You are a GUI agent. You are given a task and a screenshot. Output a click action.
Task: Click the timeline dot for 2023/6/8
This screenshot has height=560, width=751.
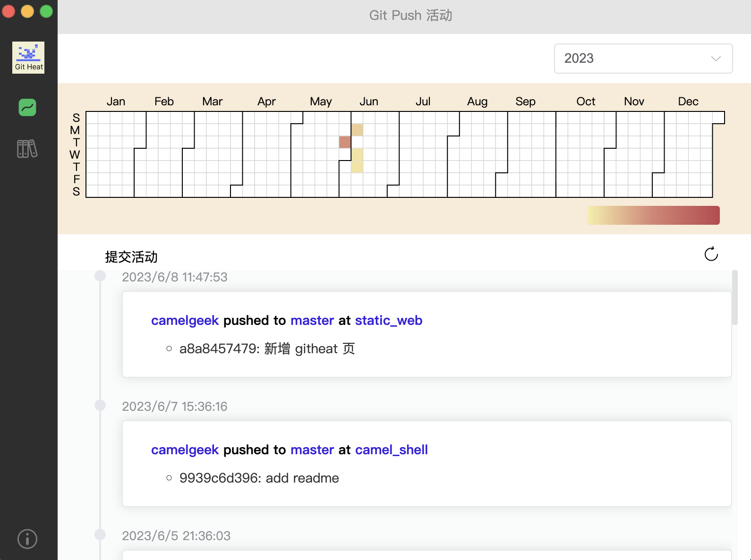(x=100, y=276)
